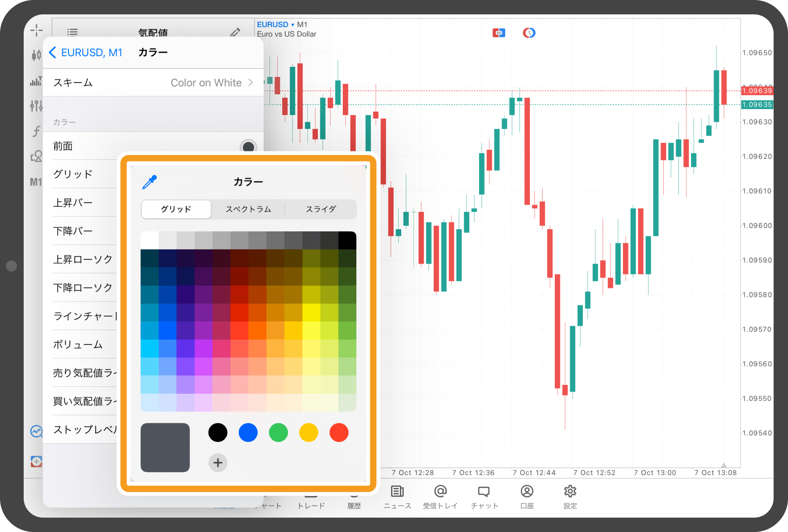Choose the black cell in the color grid
Viewport: 788px width, 532px height.
[x=347, y=240]
